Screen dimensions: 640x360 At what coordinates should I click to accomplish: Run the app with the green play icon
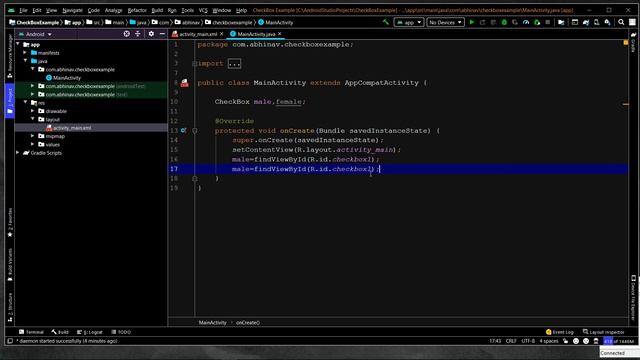click(x=472, y=22)
